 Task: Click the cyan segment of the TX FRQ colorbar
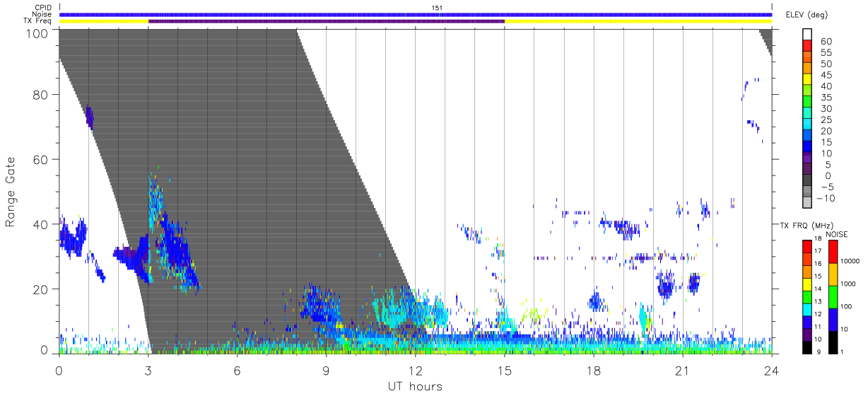(807, 310)
